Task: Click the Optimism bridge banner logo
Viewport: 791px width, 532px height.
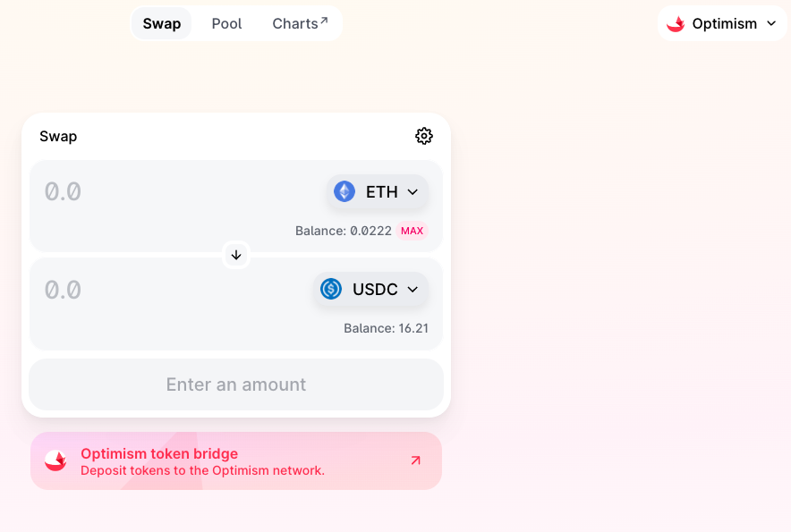Action: 55,460
